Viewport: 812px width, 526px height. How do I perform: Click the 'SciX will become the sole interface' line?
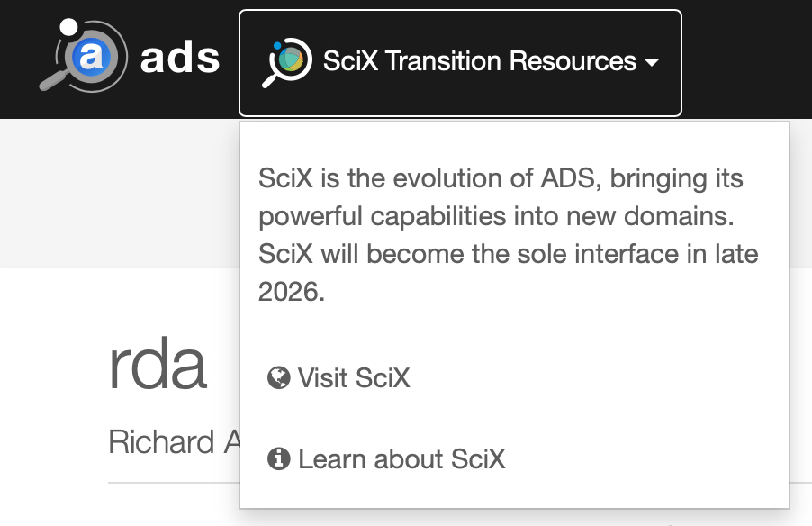pyautogui.click(x=508, y=254)
